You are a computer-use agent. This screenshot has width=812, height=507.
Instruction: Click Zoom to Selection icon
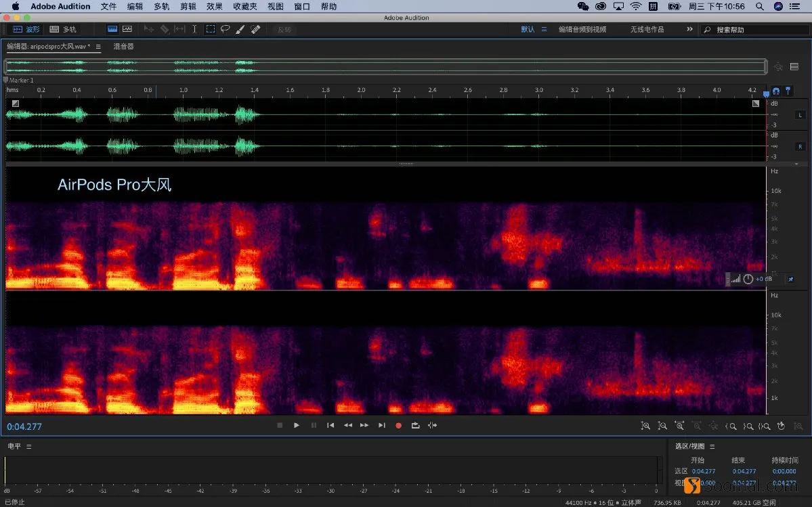765,426
